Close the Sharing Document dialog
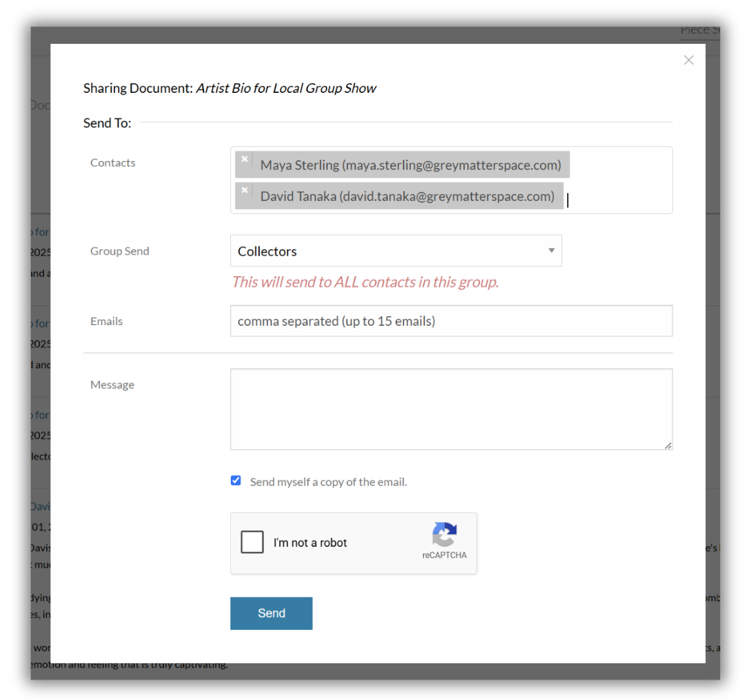Viewport: 749px width, 700px height. coord(688,60)
